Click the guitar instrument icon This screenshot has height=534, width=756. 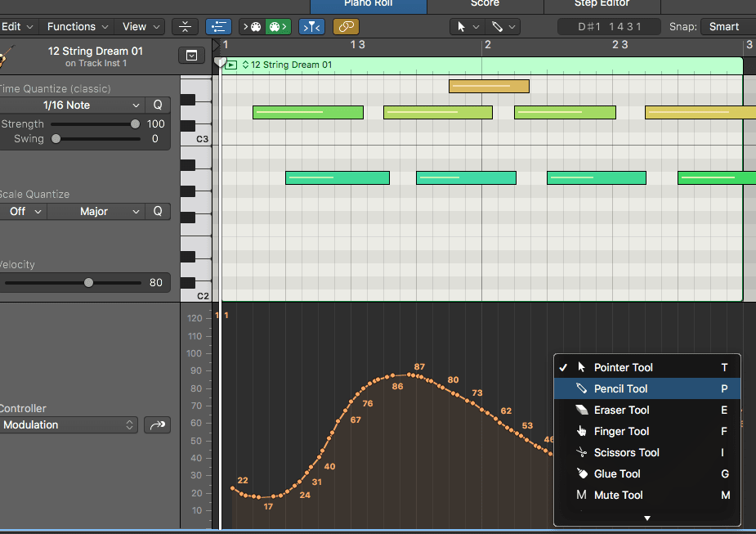[6, 56]
